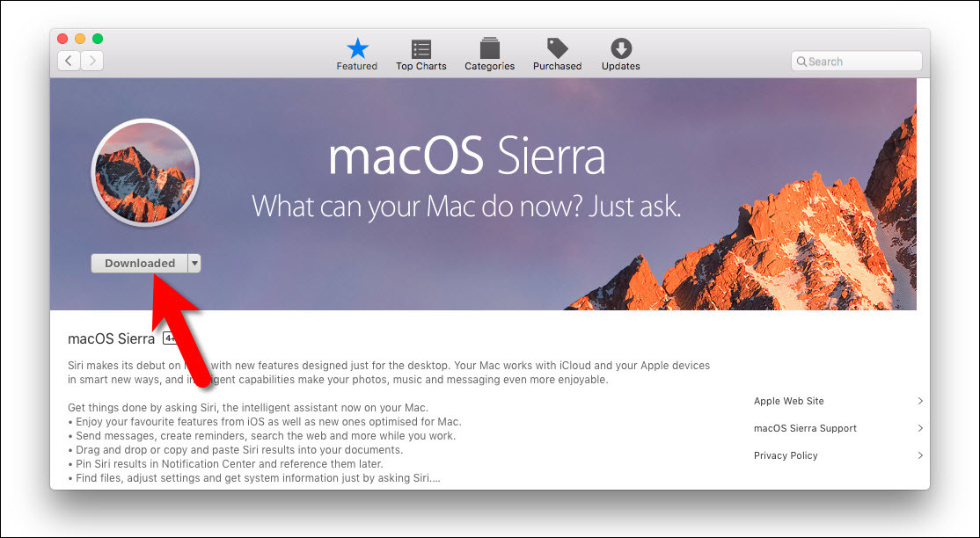980x538 pixels.
Task: Click the chevron next to Privacy Policy
Action: 920,455
